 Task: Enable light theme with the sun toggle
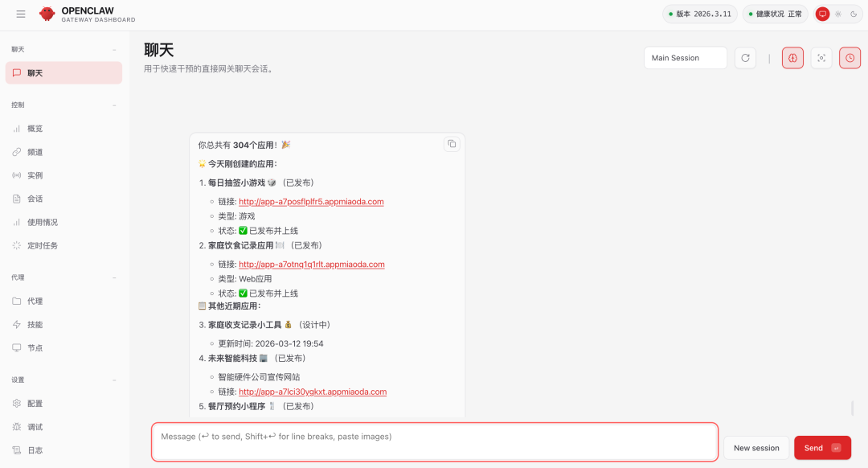coord(837,14)
